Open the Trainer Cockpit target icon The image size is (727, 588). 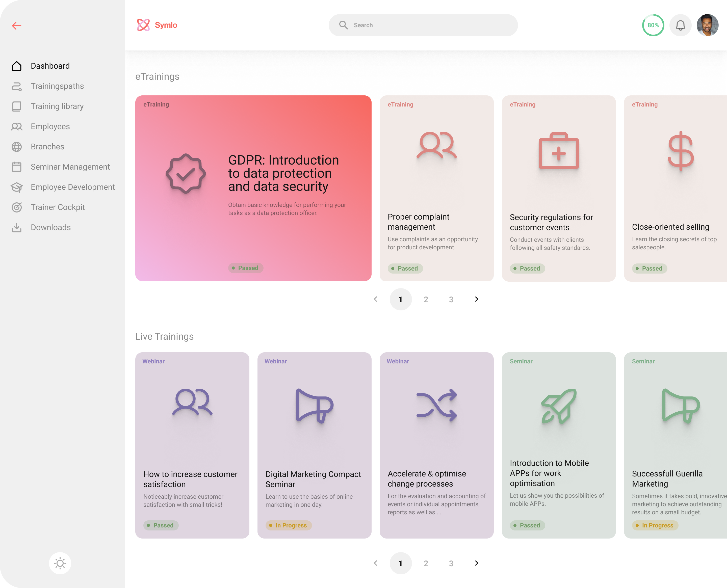[17, 207]
